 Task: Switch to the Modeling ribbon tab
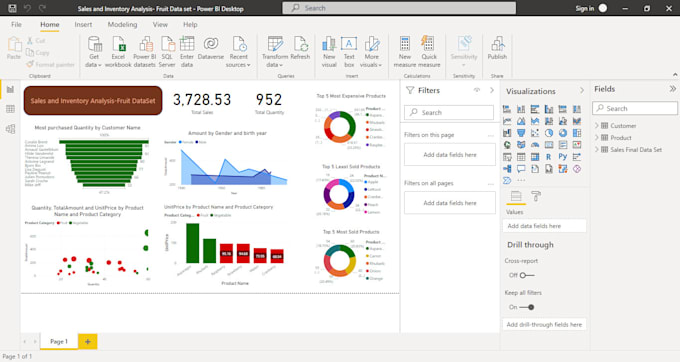[x=122, y=25]
